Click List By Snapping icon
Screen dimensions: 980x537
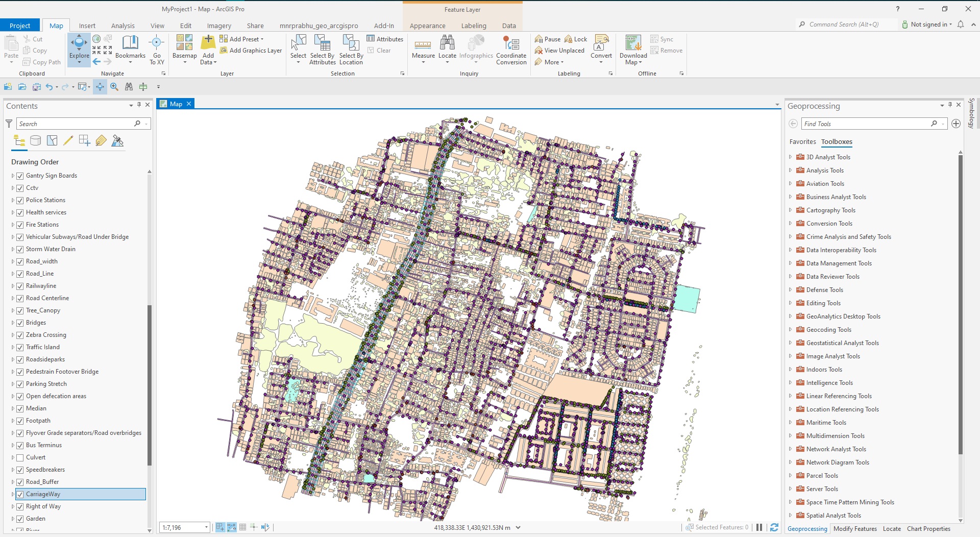pyautogui.click(x=85, y=141)
